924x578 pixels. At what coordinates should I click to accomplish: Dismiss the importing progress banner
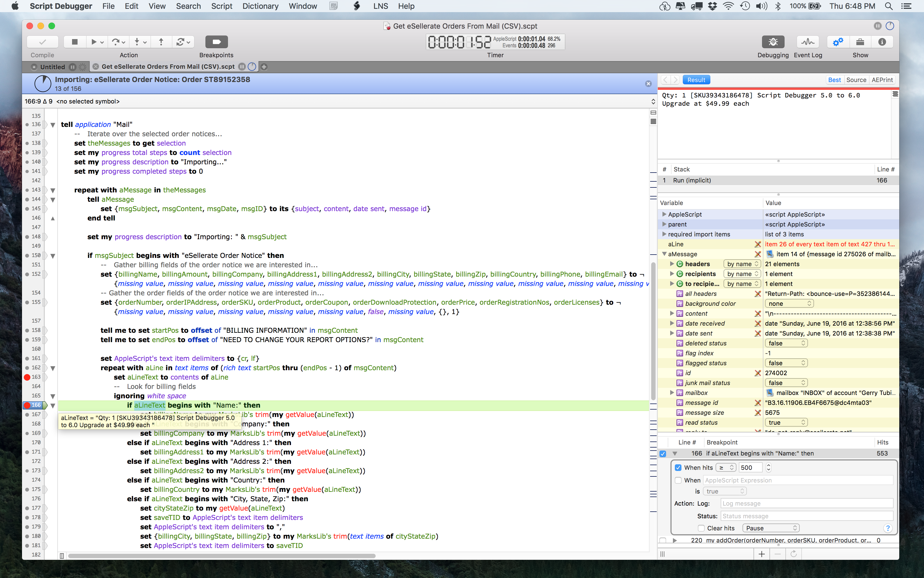coord(648,84)
